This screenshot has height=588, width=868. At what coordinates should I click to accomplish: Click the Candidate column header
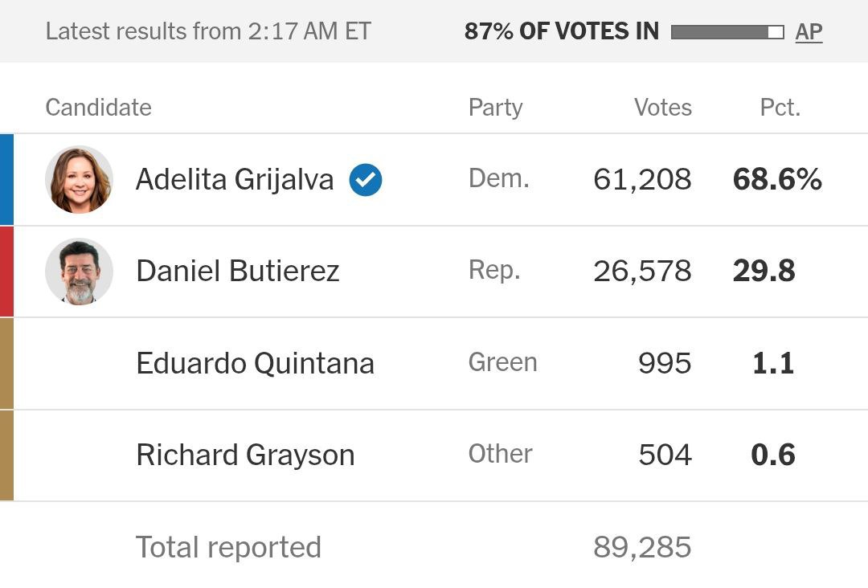click(x=99, y=108)
